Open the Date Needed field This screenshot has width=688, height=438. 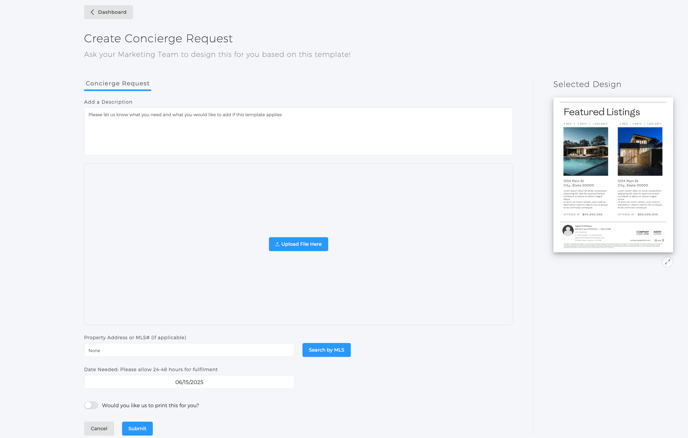[189, 382]
